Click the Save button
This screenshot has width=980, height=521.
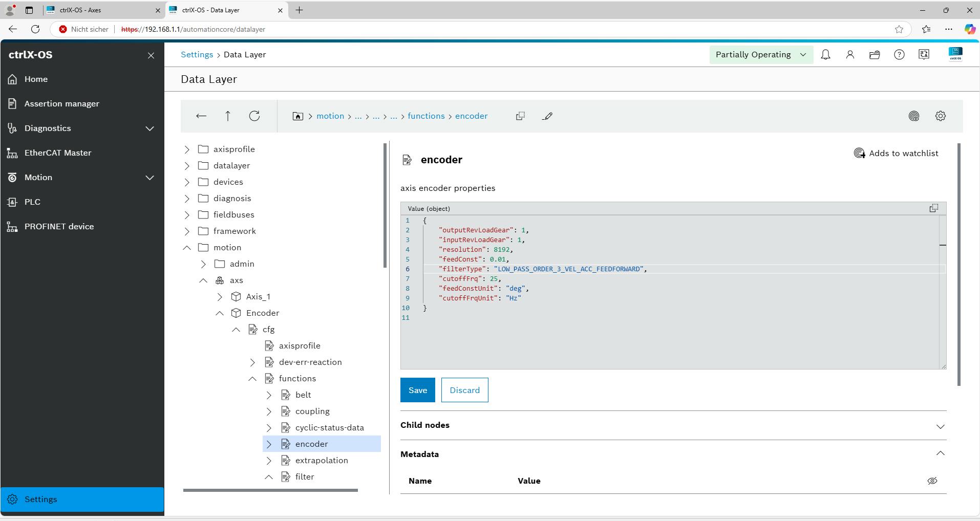click(417, 390)
